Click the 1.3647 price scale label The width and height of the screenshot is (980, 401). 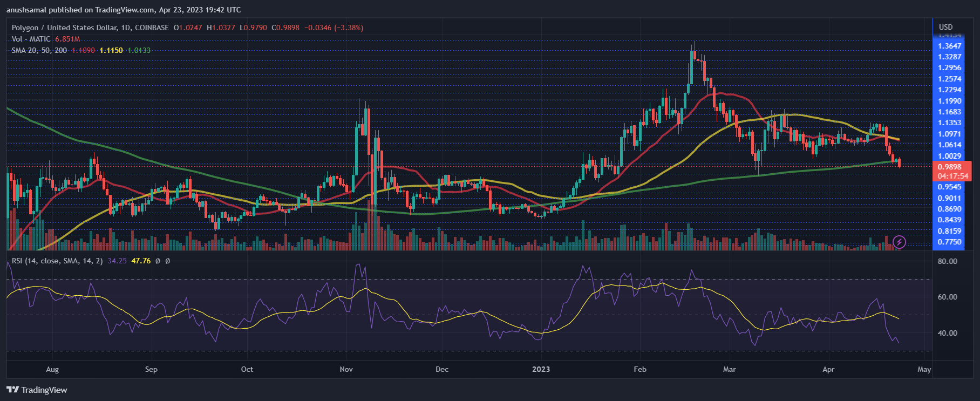(949, 46)
